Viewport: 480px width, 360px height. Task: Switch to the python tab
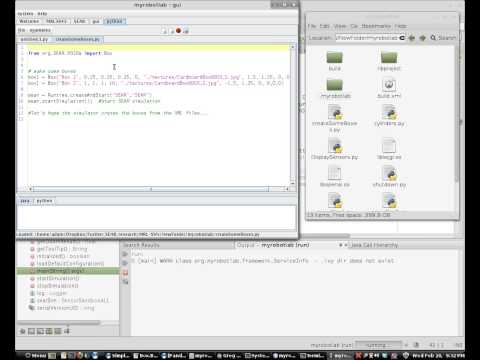pyautogui.click(x=115, y=21)
